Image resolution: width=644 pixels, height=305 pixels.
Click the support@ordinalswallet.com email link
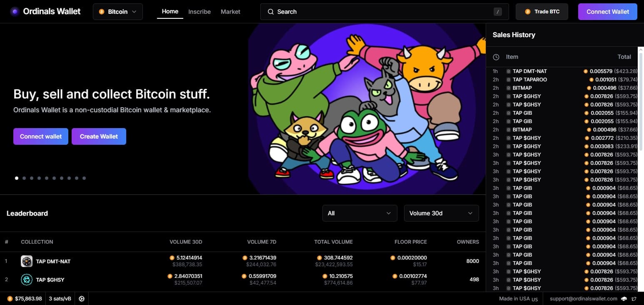(584, 299)
